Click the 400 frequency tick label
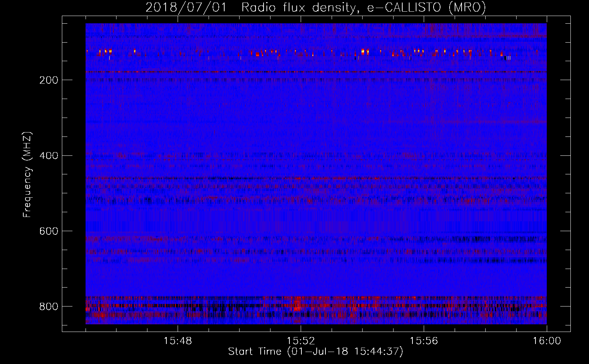Viewport: 589px width, 364px height. 49,156
